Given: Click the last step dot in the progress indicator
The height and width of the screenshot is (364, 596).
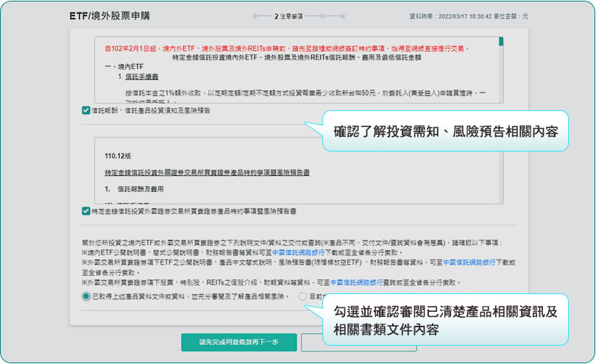Looking at the screenshot, I should (342, 16).
